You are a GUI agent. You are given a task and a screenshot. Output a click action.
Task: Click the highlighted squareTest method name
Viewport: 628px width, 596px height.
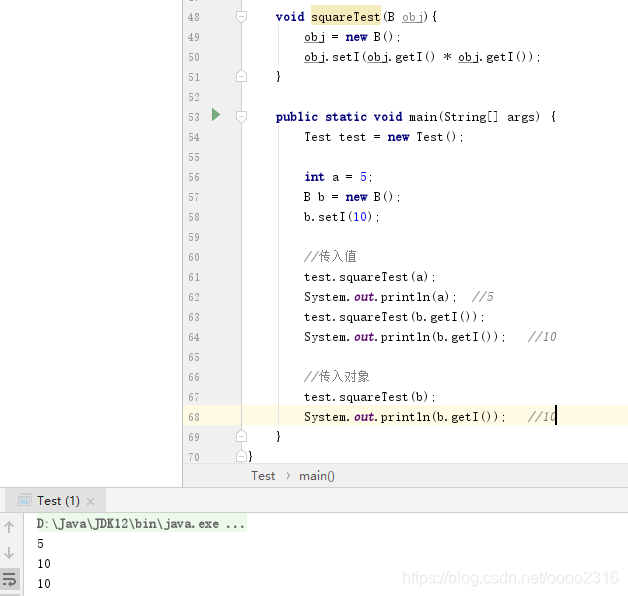pyautogui.click(x=346, y=17)
